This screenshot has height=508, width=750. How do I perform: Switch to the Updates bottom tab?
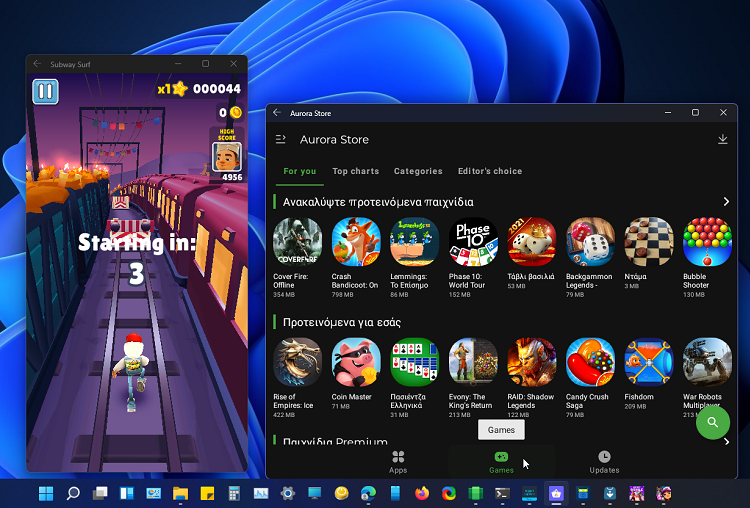coord(604,461)
